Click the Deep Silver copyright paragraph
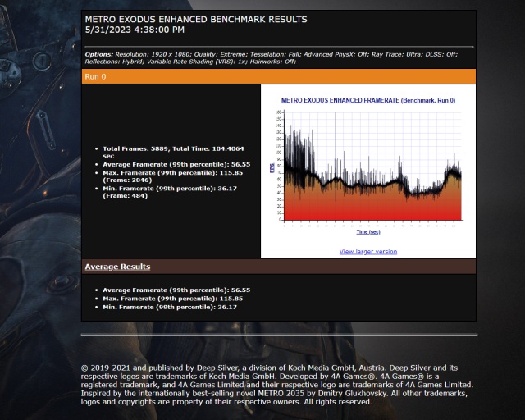525x420 pixels. (x=277, y=385)
